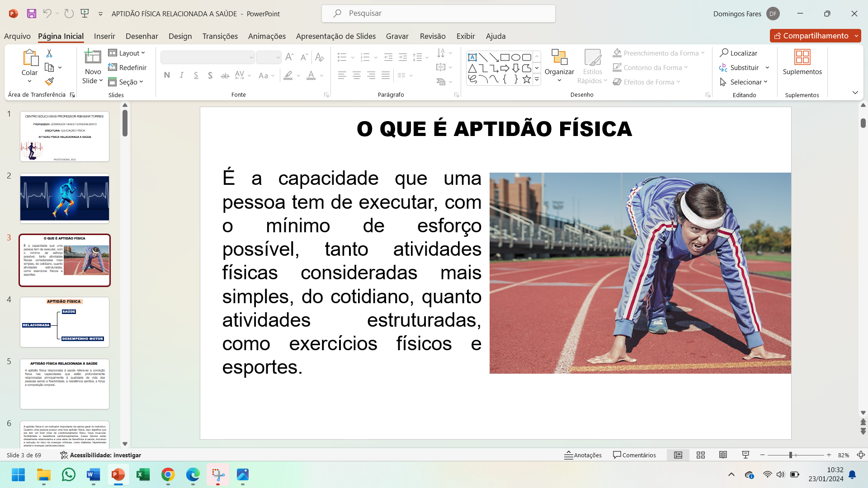The width and height of the screenshot is (868, 488).
Task: Fit slide to current window
Action: point(861,455)
